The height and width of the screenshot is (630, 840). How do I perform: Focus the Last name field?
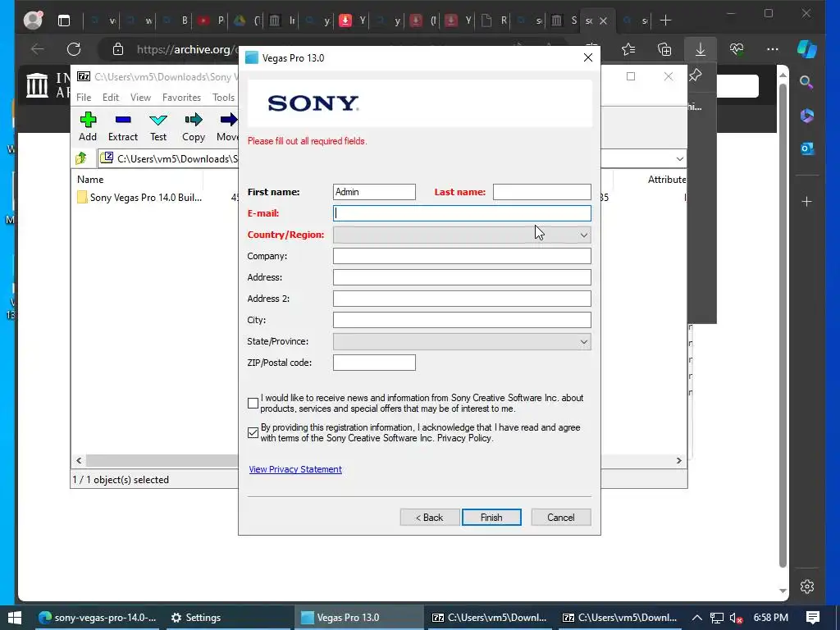[x=541, y=192]
